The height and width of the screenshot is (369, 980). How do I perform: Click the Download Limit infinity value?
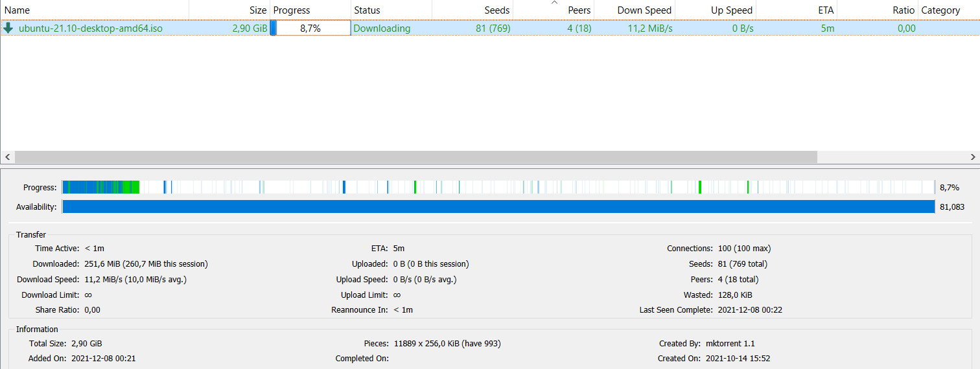pyautogui.click(x=88, y=295)
